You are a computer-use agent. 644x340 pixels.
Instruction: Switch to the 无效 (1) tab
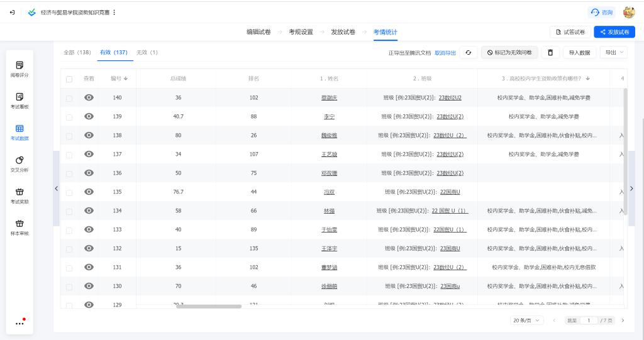(147, 53)
